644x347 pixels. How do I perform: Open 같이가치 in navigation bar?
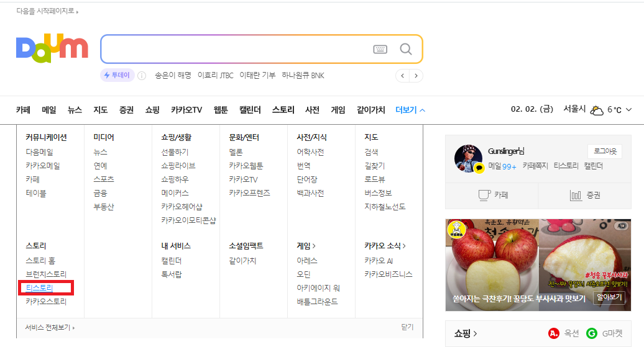click(x=370, y=110)
